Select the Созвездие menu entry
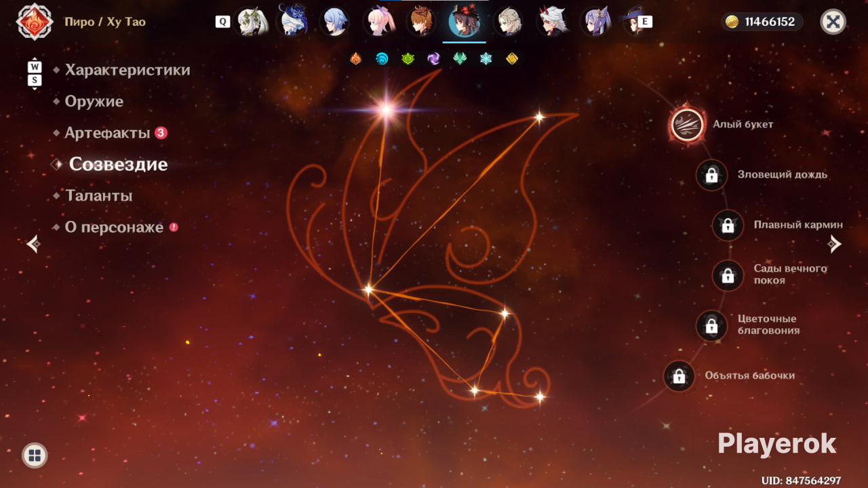 (x=118, y=164)
